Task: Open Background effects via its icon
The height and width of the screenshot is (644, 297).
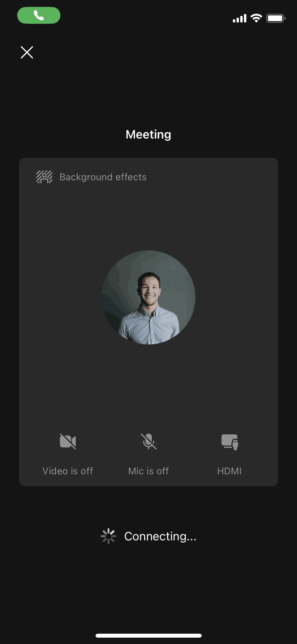Action: 44,177
